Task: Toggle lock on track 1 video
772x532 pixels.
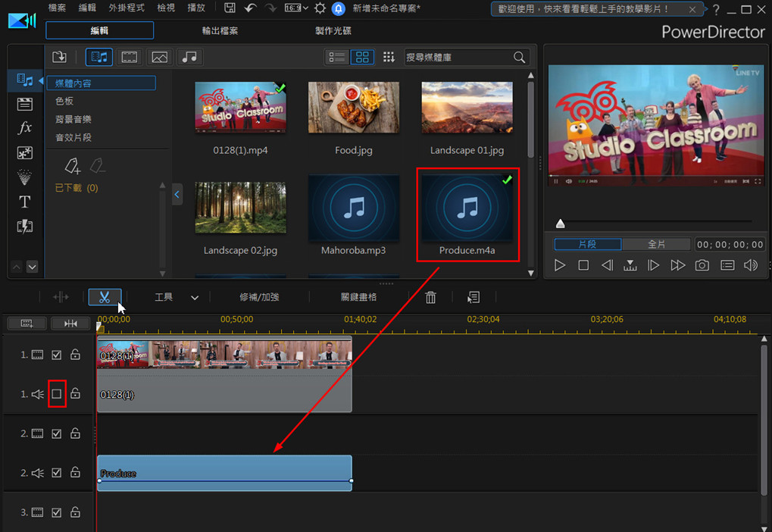Action: pos(75,355)
